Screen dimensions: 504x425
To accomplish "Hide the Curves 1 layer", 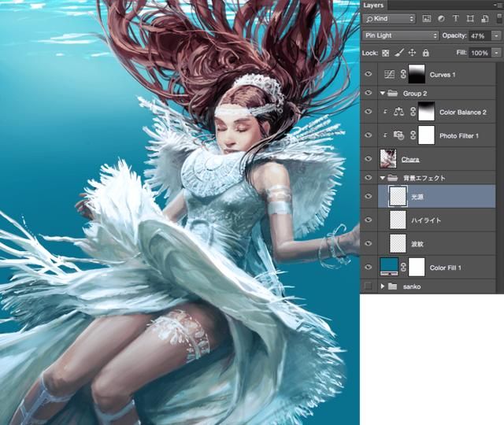I will (369, 74).
